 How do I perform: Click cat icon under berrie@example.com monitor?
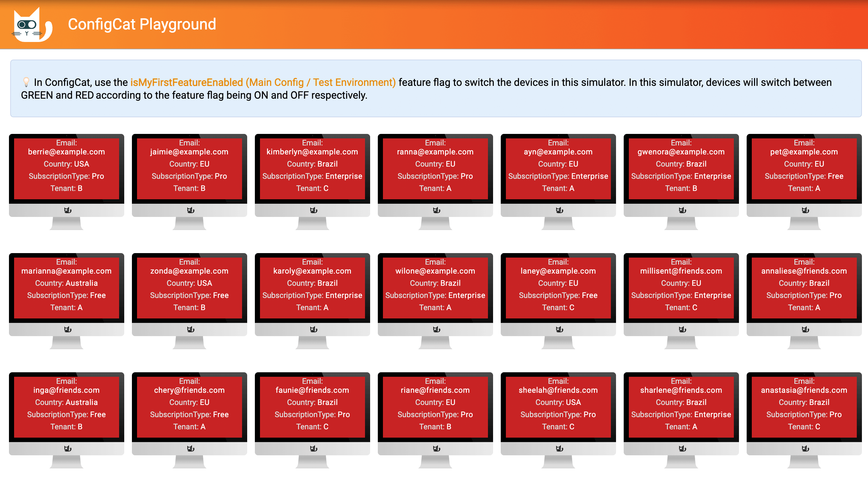(x=67, y=210)
